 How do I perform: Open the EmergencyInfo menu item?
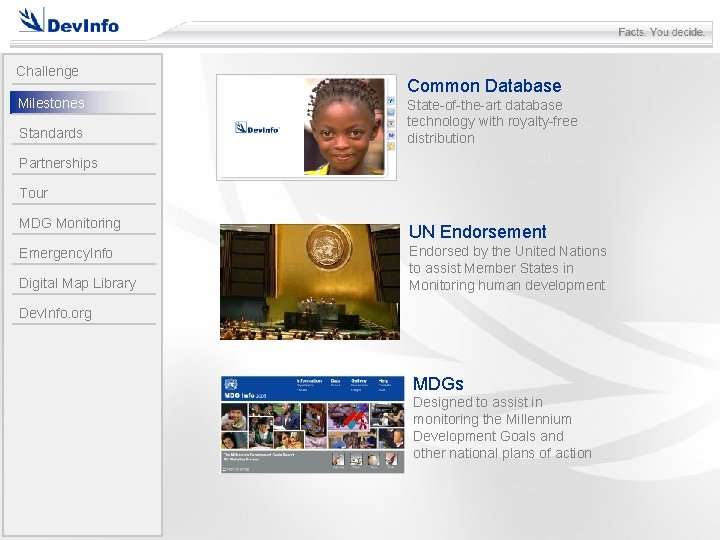[84, 253]
